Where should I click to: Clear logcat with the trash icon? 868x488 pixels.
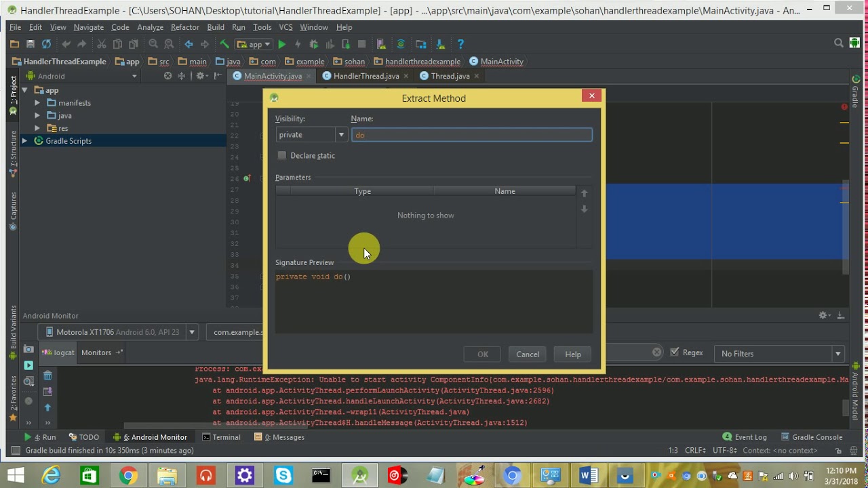(x=47, y=375)
